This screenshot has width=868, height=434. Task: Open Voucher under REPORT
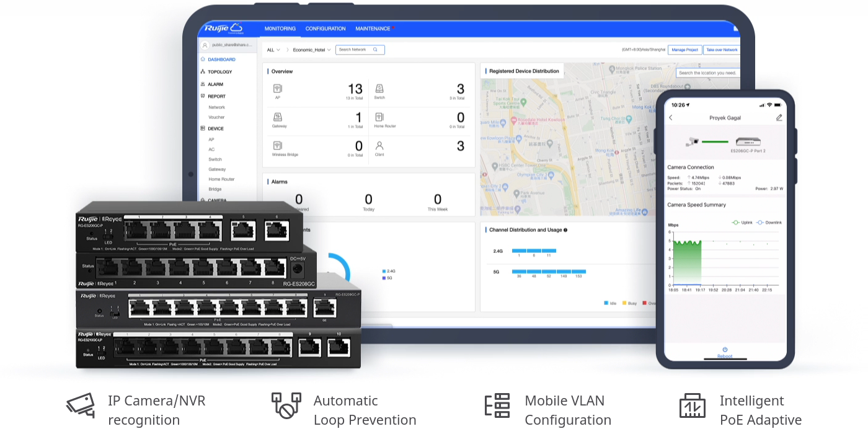(217, 117)
